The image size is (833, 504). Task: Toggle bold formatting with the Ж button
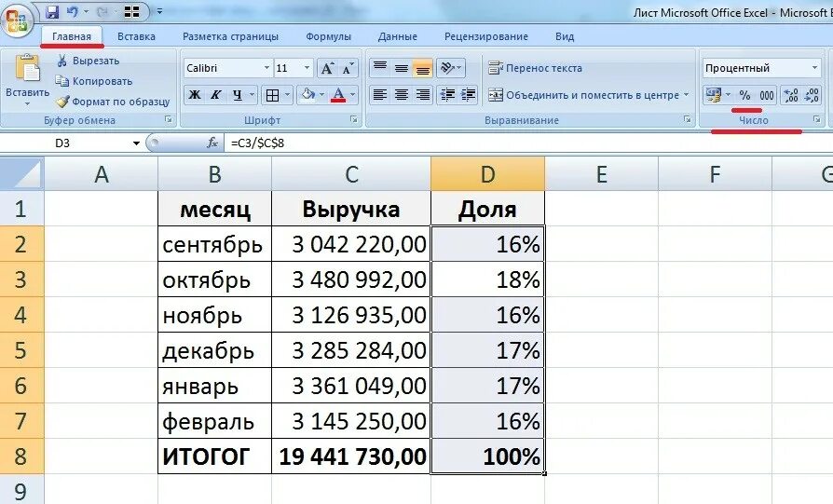click(195, 95)
